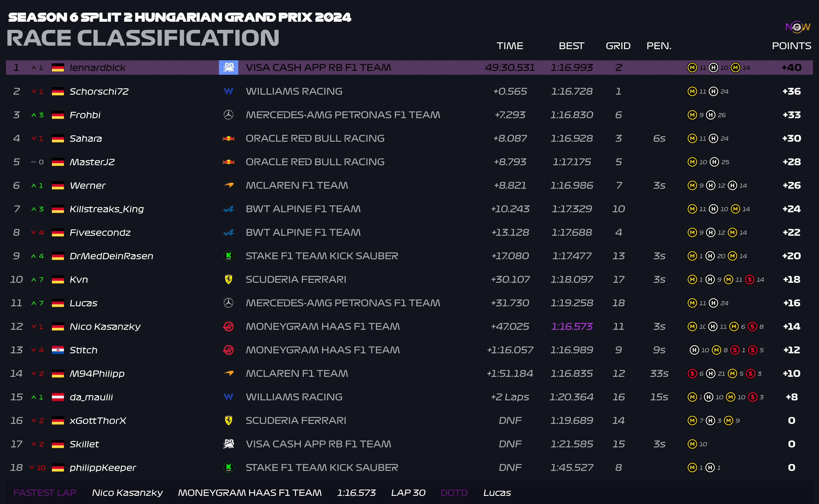Click the Kick Sauber logo beside philippKeeper
Screen dimensions: 819x504
tap(229, 467)
